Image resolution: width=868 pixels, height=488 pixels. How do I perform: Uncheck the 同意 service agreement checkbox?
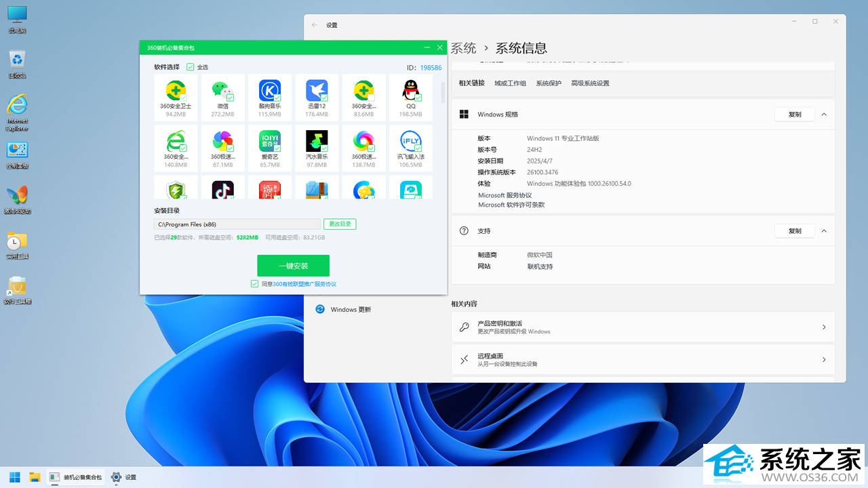tap(254, 284)
